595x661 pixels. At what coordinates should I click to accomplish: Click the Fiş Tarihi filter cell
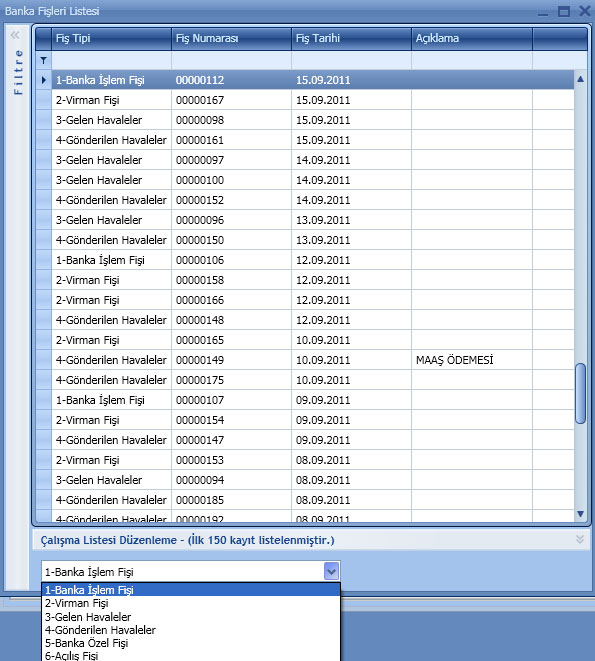click(x=351, y=61)
